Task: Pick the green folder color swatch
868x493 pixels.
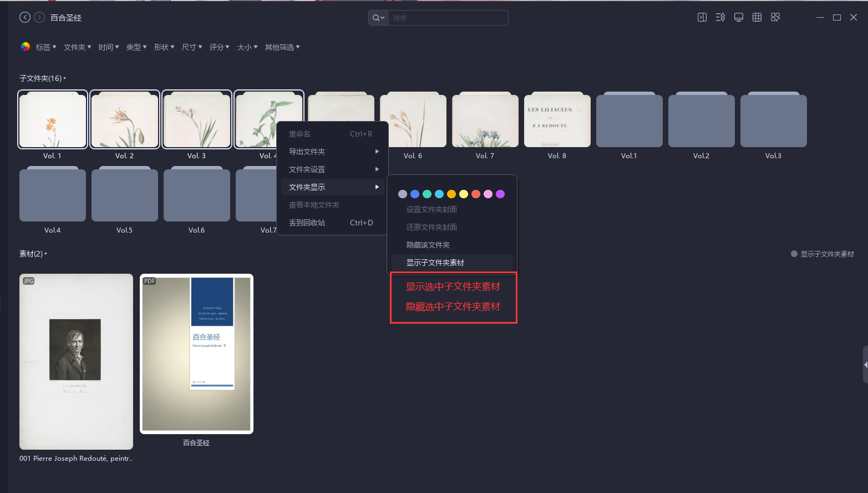Action: coord(427,194)
